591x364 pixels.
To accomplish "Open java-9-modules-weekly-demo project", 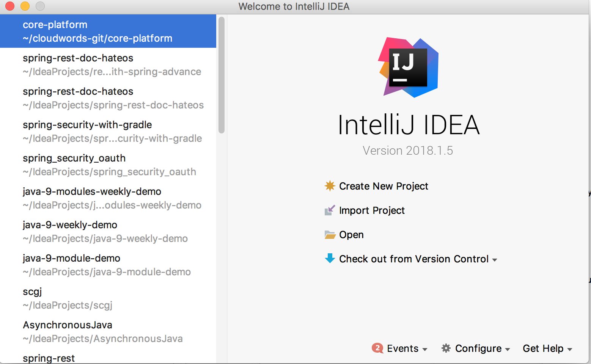I will [x=108, y=198].
